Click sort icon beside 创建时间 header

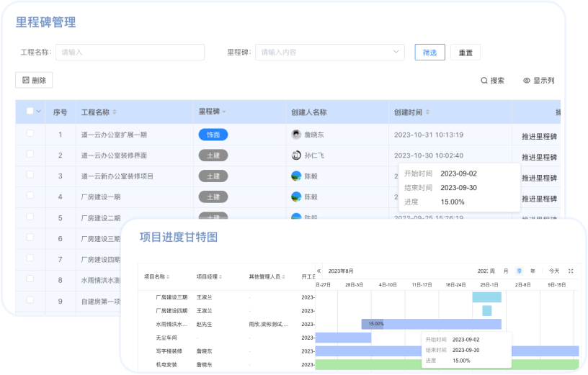[x=428, y=112]
